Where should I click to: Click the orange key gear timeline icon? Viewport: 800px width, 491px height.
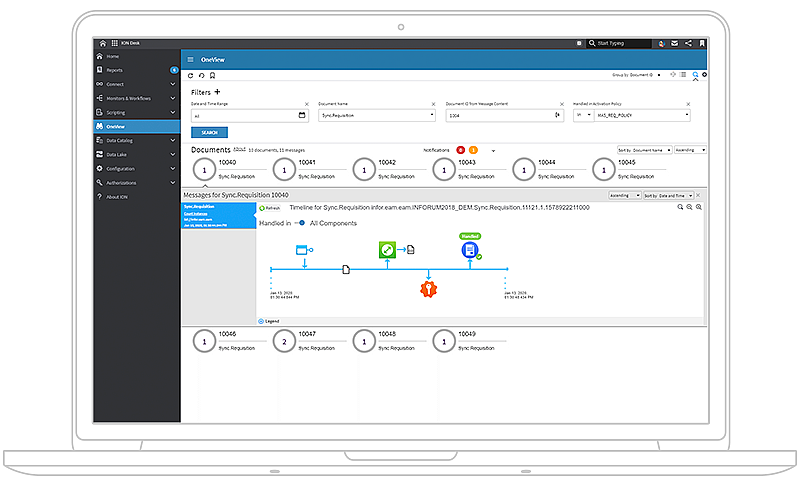pos(428,289)
